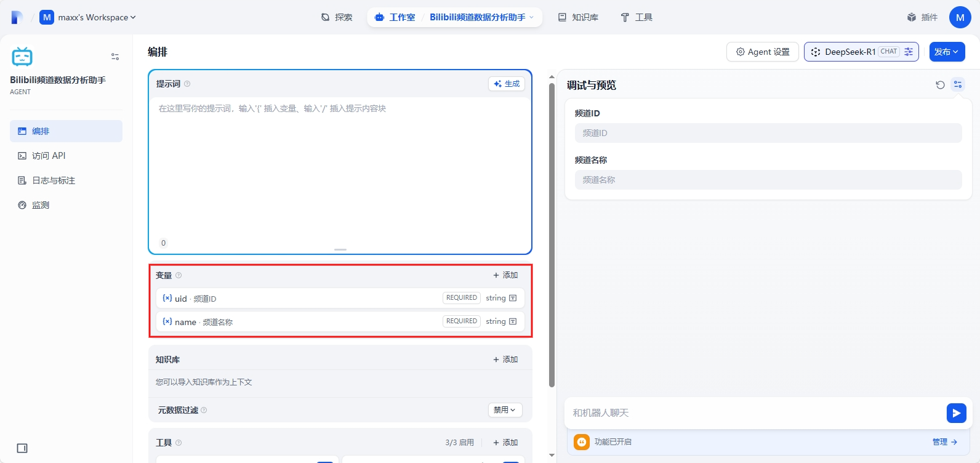Click the orchestration panel scrollbar
This screenshot has height=463, width=980.
552,234
